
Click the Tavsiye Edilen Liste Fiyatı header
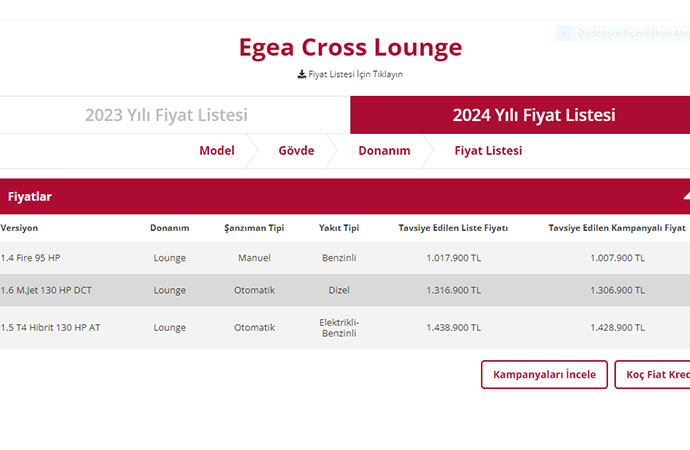coord(453,228)
